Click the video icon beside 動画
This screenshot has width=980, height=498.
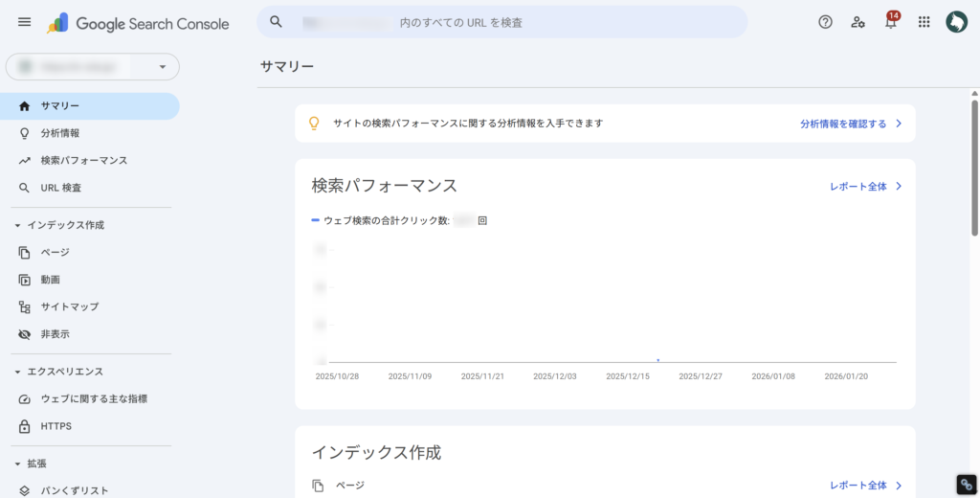click(24, 280)
